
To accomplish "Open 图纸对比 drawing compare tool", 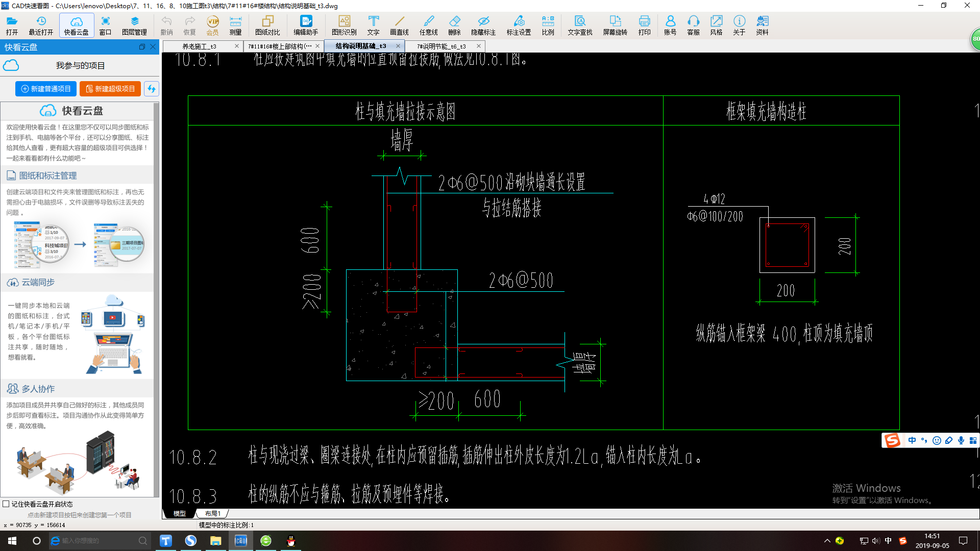I will click(x=267, y=25).
